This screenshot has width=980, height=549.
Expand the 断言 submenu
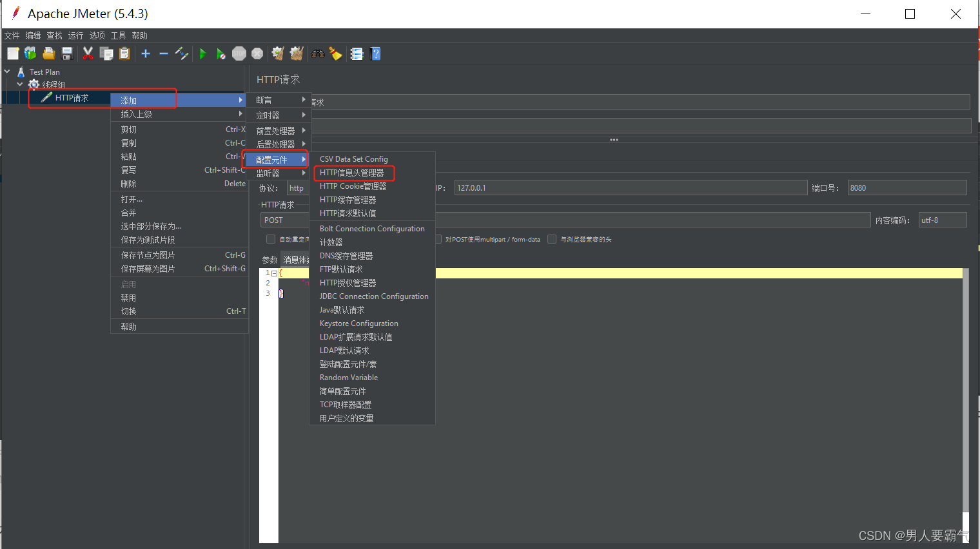(279, 100)
